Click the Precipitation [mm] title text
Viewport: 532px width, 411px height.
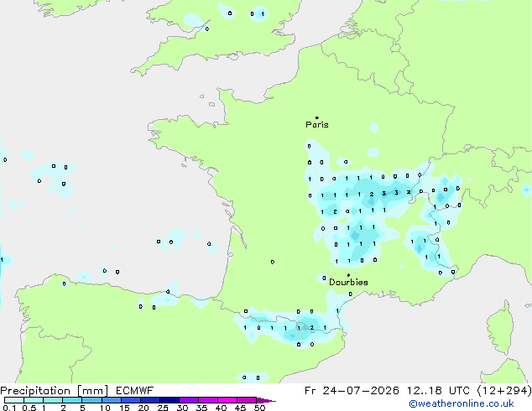[x=55, y=391]
